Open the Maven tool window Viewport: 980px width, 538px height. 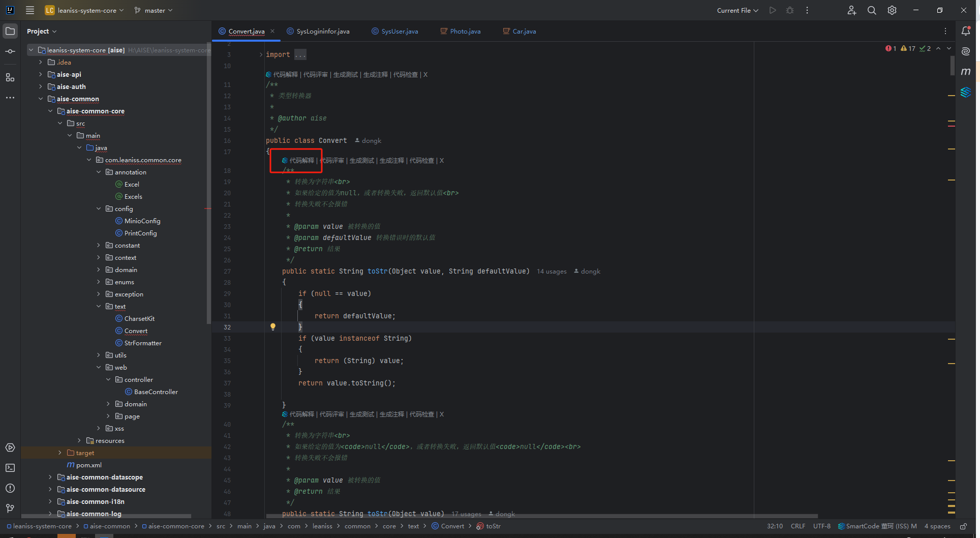click(x=966, y=72)
